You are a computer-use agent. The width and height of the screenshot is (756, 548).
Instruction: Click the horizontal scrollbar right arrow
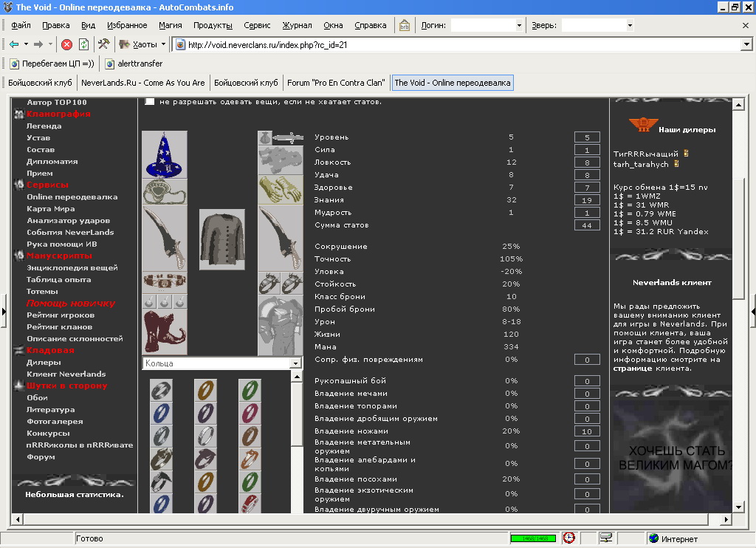726,519
